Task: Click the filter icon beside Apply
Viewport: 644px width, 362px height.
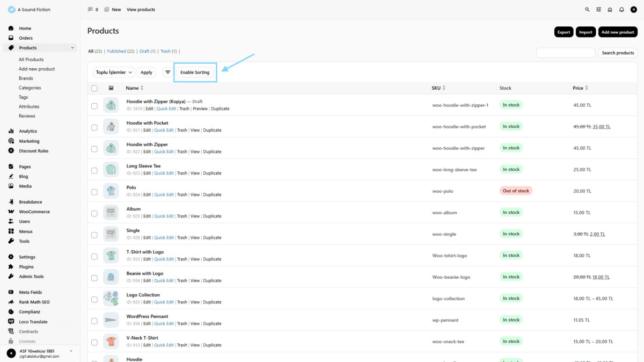Action: [168, 72]
